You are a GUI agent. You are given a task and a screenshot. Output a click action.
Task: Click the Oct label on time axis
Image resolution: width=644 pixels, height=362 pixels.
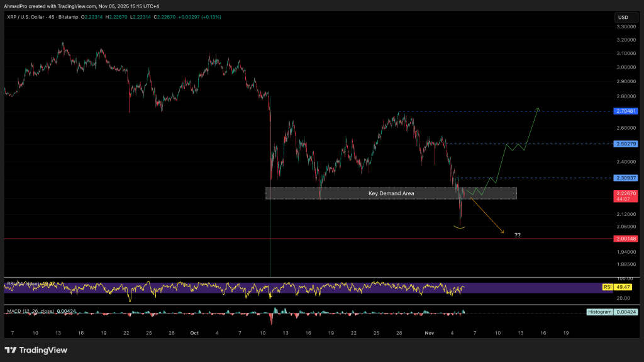click(x=195, y=332)
